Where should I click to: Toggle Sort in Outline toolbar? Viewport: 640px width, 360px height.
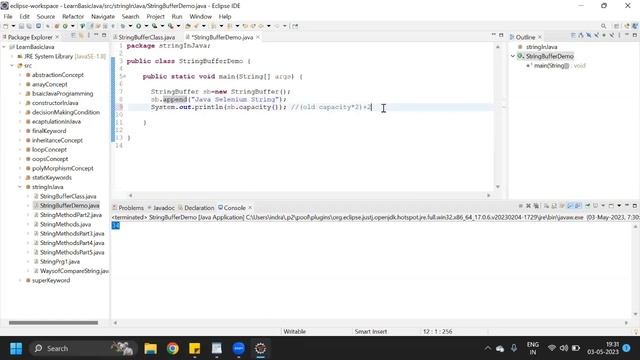[x=580, y=36]
